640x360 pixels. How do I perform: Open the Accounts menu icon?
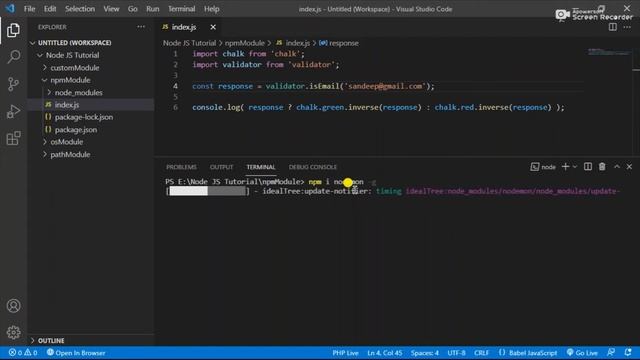[x=13, y=306]
